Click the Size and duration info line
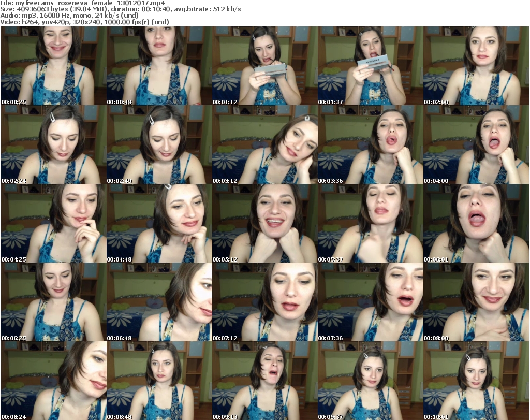530x420 pixels. point(120,9)
